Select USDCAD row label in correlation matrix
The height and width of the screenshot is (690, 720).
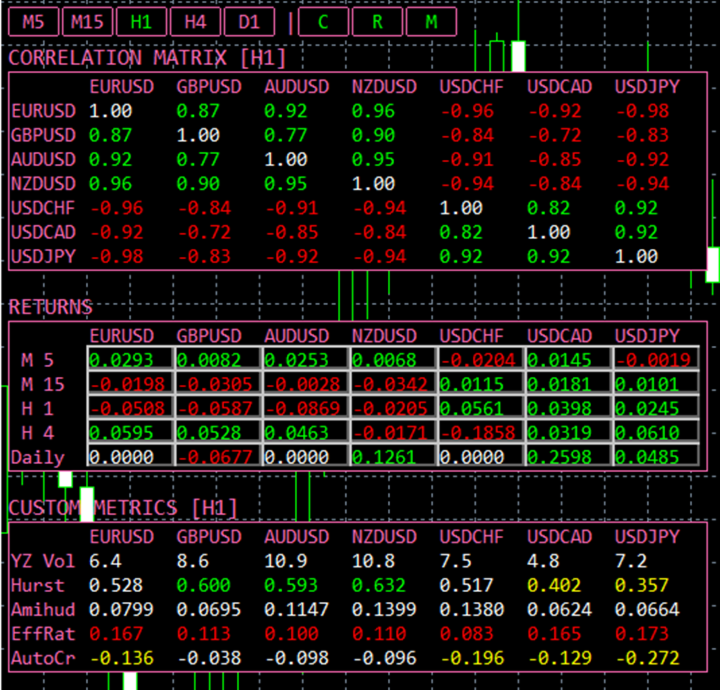tap(43, 232)
